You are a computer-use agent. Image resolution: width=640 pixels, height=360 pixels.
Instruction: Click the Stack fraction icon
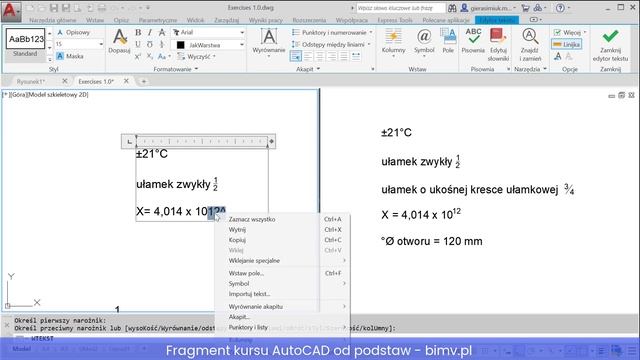click(162, 44)
